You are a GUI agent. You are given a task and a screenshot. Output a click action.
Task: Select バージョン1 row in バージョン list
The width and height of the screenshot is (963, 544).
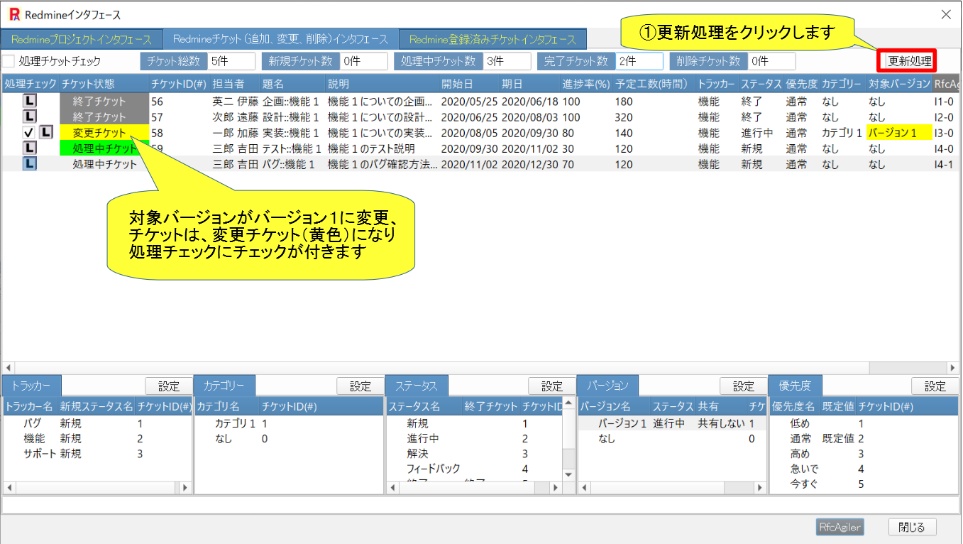coord(672,423)
